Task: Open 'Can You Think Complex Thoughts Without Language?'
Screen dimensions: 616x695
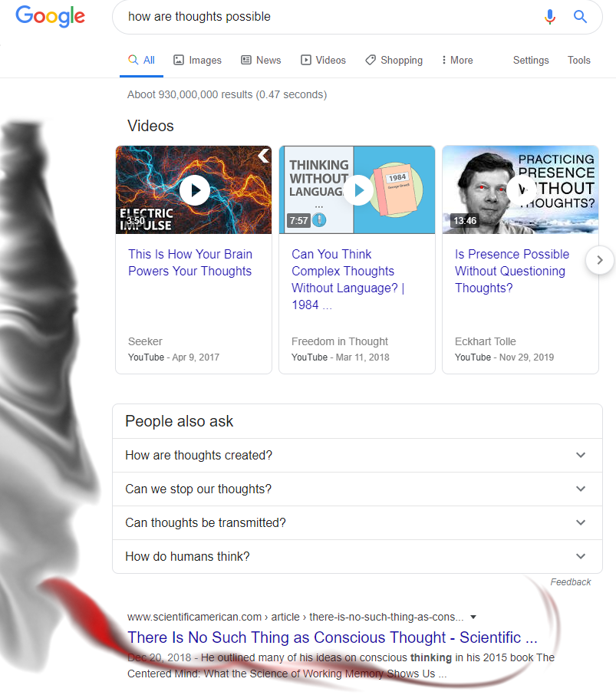Action: pyautogui.click(x=348, y=279)
